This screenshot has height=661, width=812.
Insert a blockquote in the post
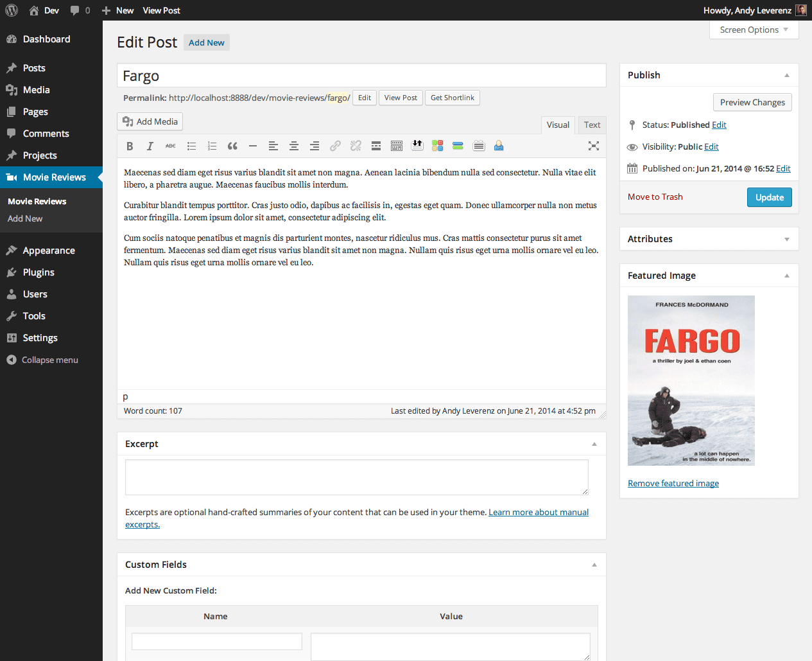[232, 146]
